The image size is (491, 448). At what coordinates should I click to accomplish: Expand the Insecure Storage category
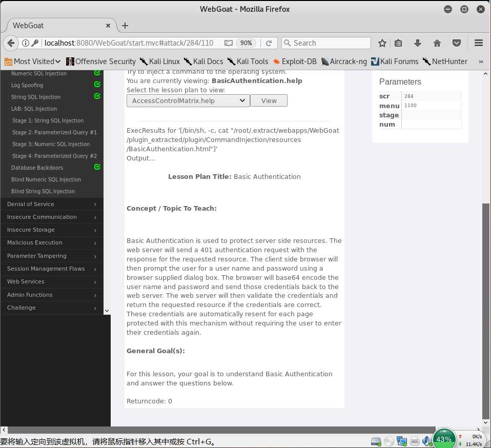(x=52, y=230)
